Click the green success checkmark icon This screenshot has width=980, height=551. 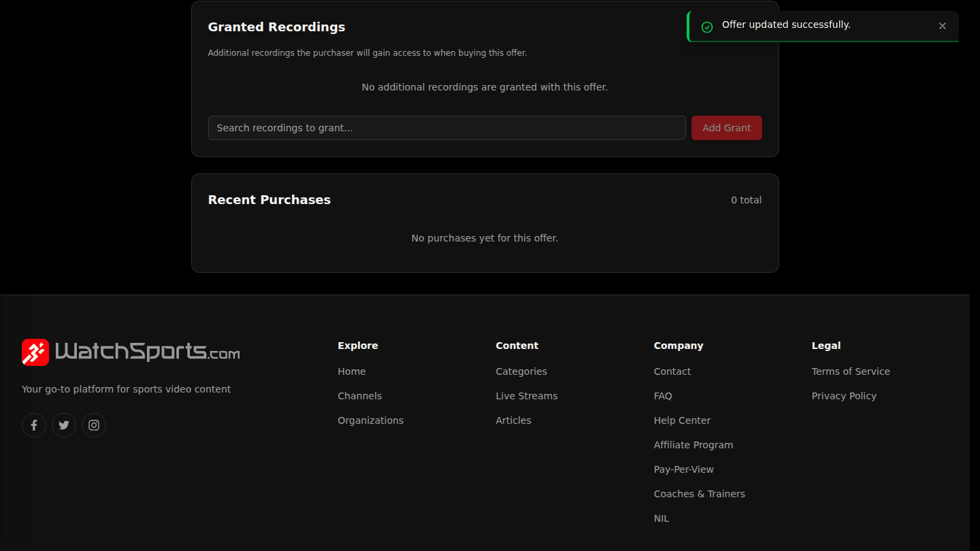[707, 27]
